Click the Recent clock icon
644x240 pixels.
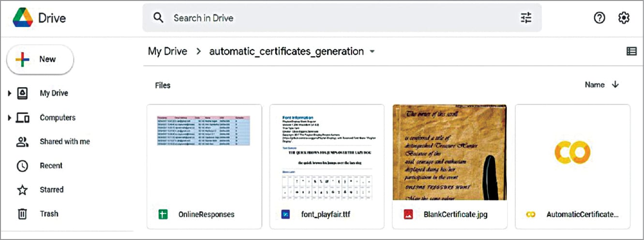point(22,166)
